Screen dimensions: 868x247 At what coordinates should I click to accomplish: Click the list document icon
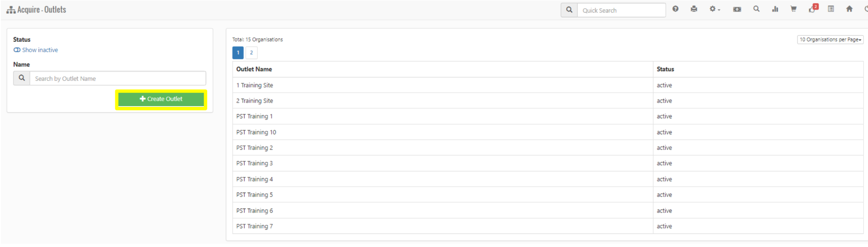[831, 9]
